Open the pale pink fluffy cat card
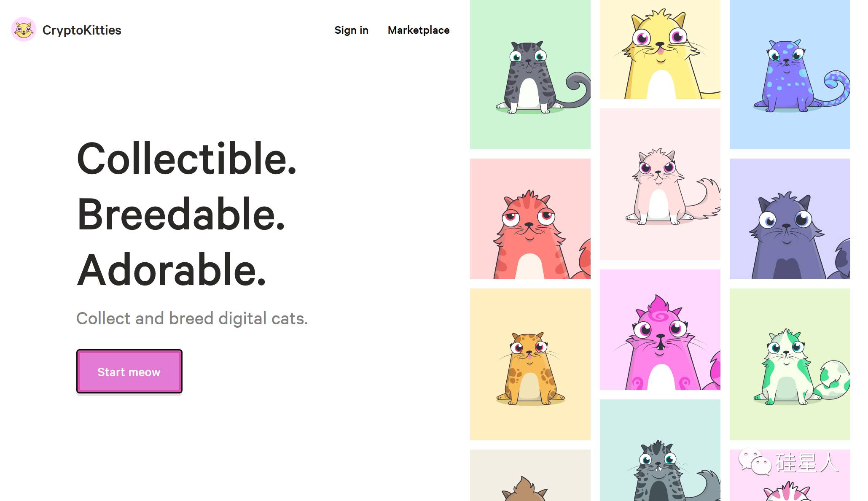Viewport: 868px width, 501px height. [x=660, y=184]
